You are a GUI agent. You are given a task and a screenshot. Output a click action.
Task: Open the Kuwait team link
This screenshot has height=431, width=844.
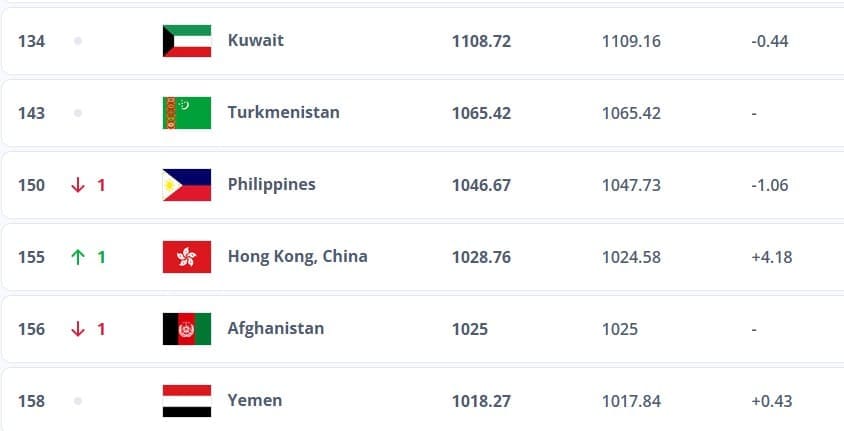click(x=256, y=40)
